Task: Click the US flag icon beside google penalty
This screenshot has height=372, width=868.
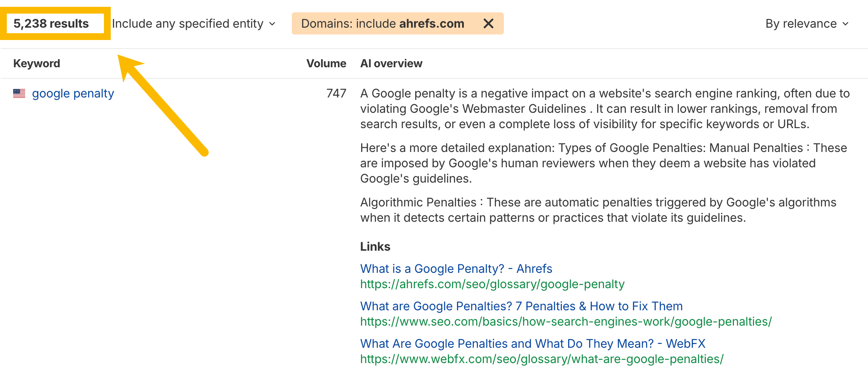Action: click(x=19, y=93)
